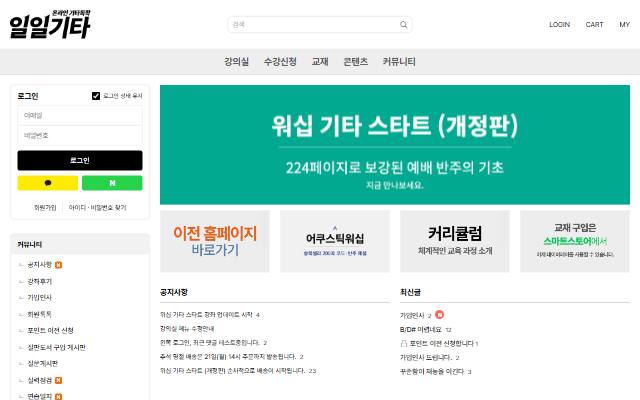Screen dimensions: 640x400
Task: Click the lock icon before 포인트 이전 신청합니다
Action: (404, 344)
